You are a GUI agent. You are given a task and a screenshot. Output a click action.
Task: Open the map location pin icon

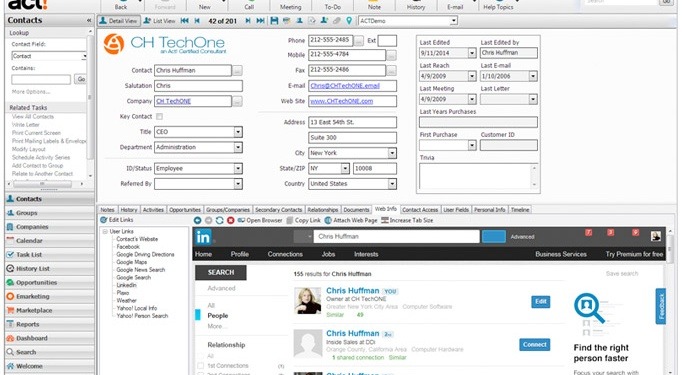point(349,20)
